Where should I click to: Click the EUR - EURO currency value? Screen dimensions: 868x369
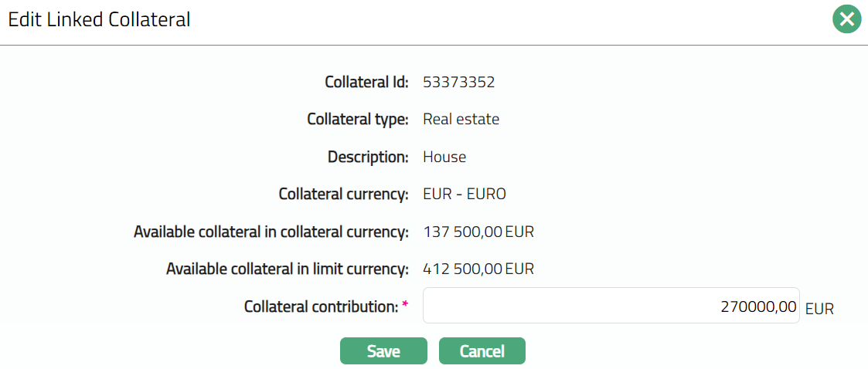(x=465, y=195)
